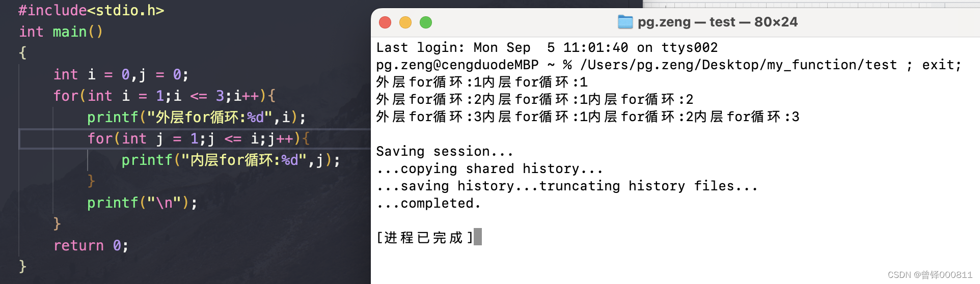Click the blue folder icon in title bar
The image size is (980, 284).
click(x=625, y=22)
